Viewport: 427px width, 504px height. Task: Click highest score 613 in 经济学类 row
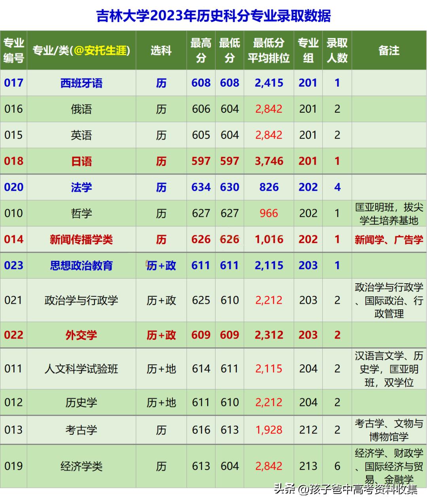coord(201,466)
